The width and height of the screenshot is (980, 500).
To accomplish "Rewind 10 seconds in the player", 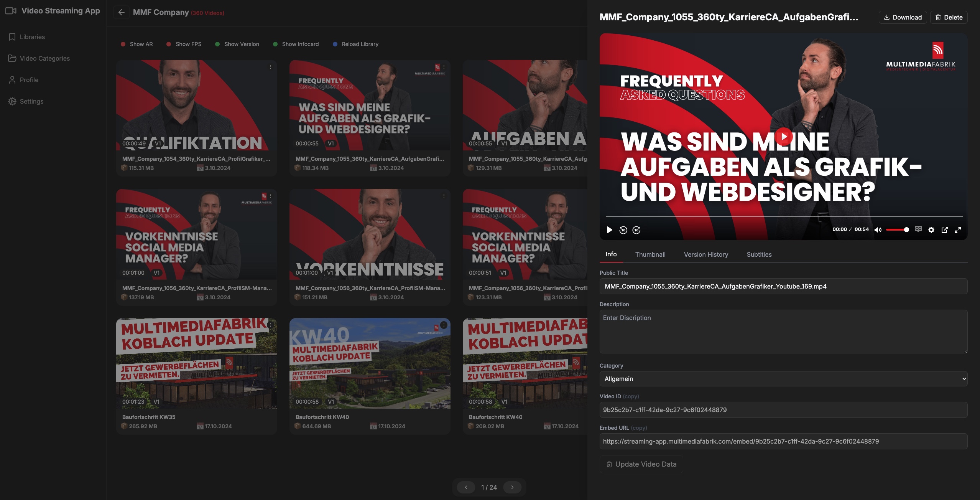I will pos(623,230).
